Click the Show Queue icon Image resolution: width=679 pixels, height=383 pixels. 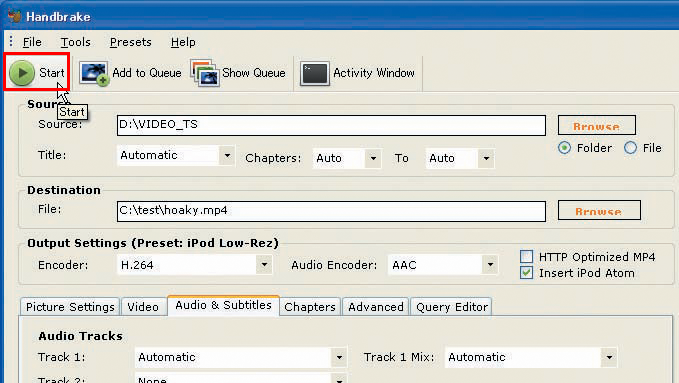[204, 73]
